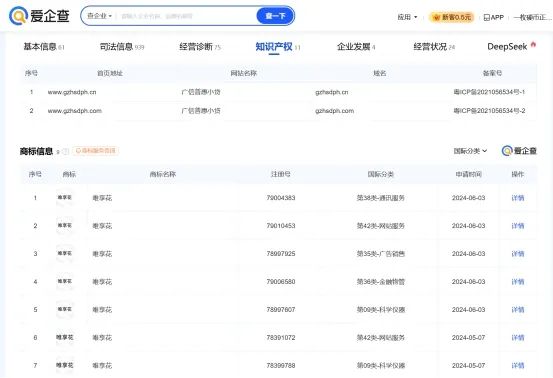The height and width of the screenshot is (378, 553).
Task: Click the 爱企查 logo icon
Action: click(18, 16)
